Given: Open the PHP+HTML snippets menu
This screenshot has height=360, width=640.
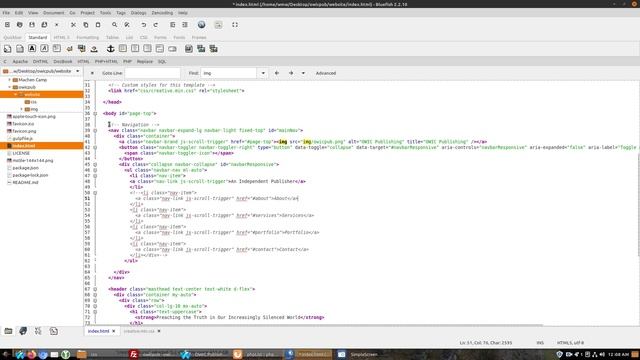Looking at the screenshot, I should pos(106,62).
